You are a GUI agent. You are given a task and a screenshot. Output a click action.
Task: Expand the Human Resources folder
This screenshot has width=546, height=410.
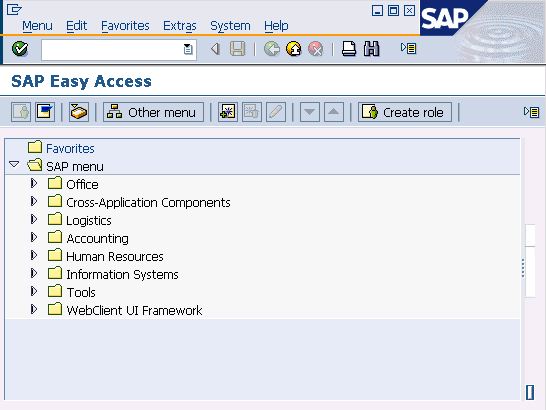34,255
